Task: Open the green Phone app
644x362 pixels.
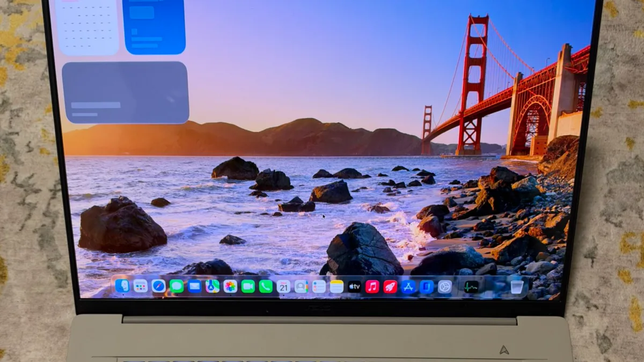Action: point(266,286)
